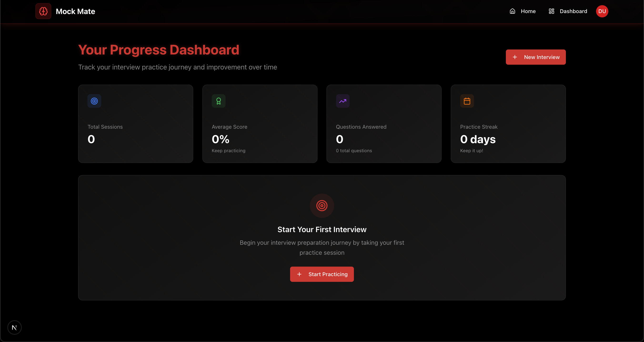Click the Mock Mate brand title

point(75,11)
